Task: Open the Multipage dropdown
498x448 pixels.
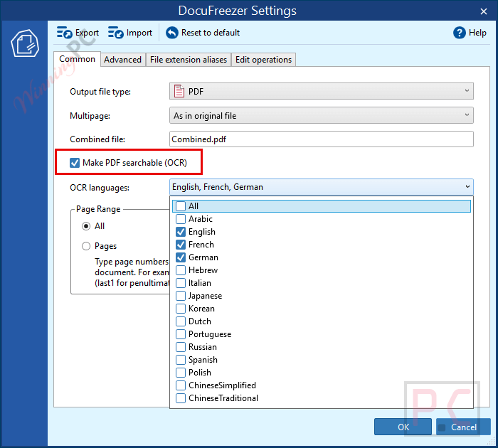Action: [322, 116]
